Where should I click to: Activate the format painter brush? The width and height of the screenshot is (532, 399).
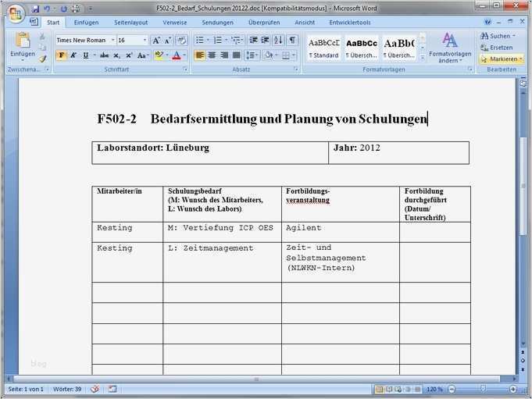pos(42,59)
